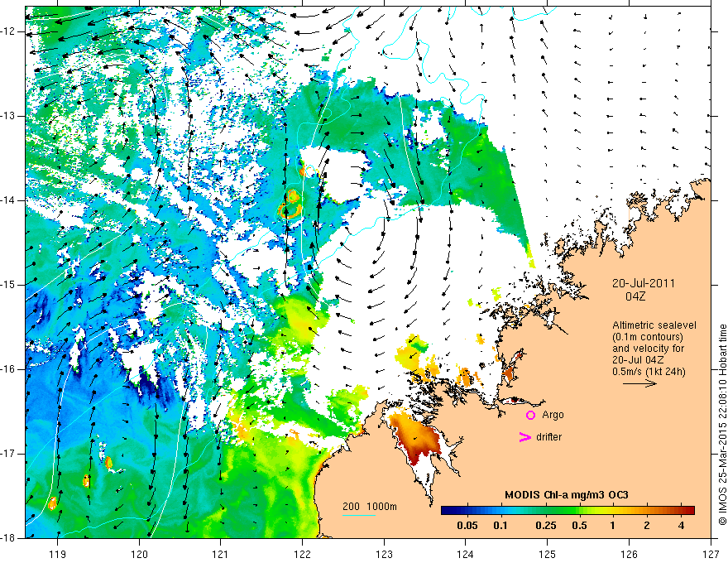The height and width of the screenshot is (563, 728).
Task: Click the cyan 200m contour legend line
Action: pos(359,515)
